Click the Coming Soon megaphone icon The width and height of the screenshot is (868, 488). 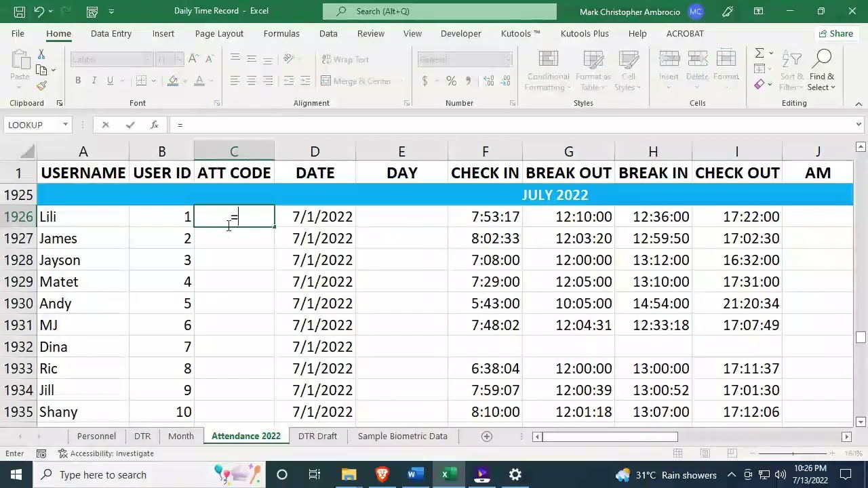(728, 12)
